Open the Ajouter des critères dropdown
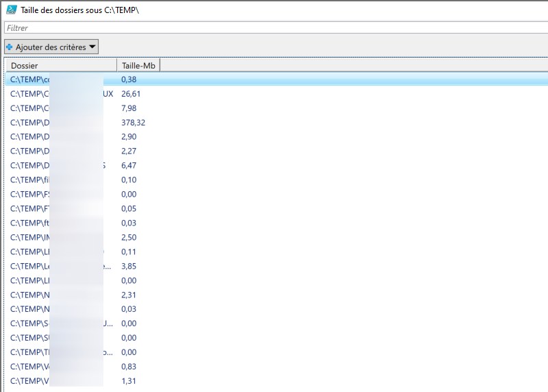The height and width of the screenshot is (392, 548). 51,47
